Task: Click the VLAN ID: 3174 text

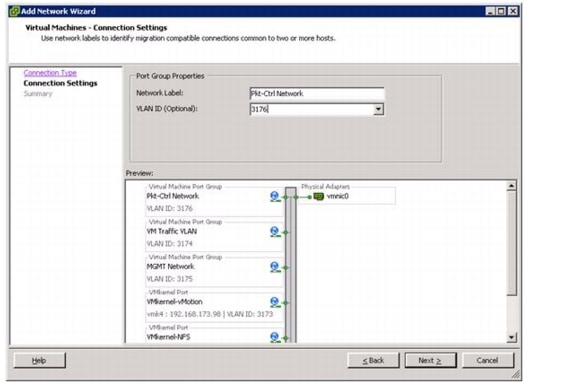Action: click(170, 244)
